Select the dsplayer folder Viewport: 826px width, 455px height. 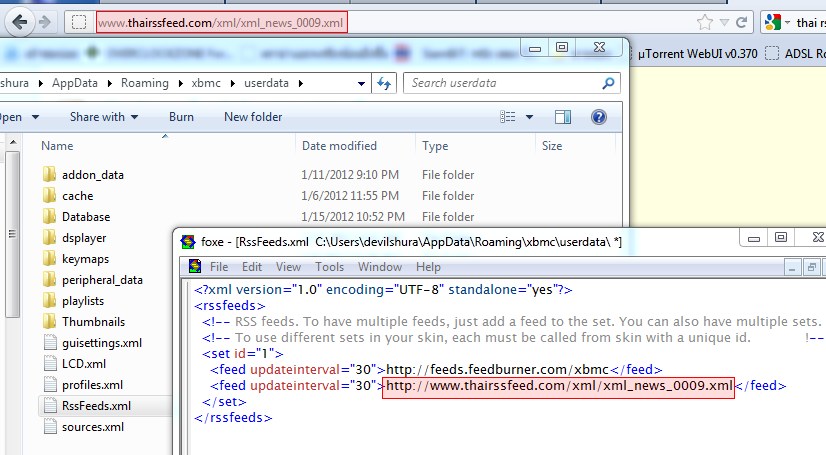tap(84, 238)
